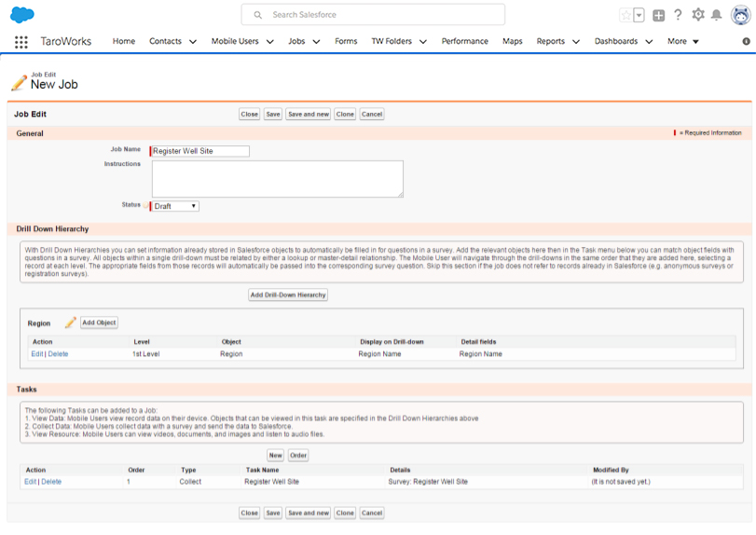
Task: Expand the TW Folders dropdown chevron
Action: coord(423,42)
